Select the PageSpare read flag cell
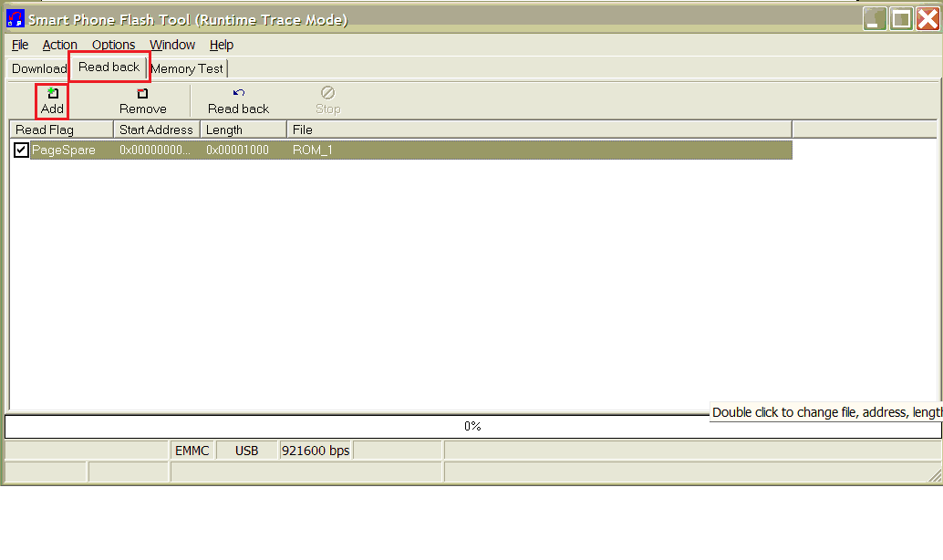 pyautogui.click(x=63, y=150)
